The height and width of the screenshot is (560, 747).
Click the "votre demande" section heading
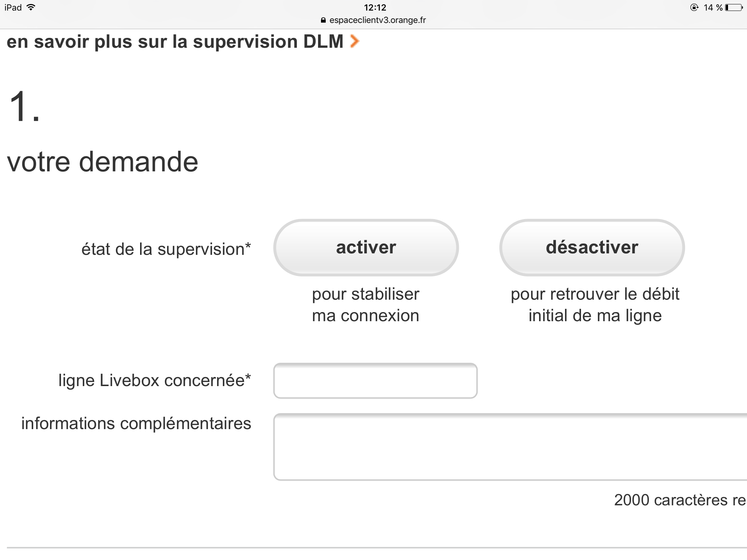point(102,162)
